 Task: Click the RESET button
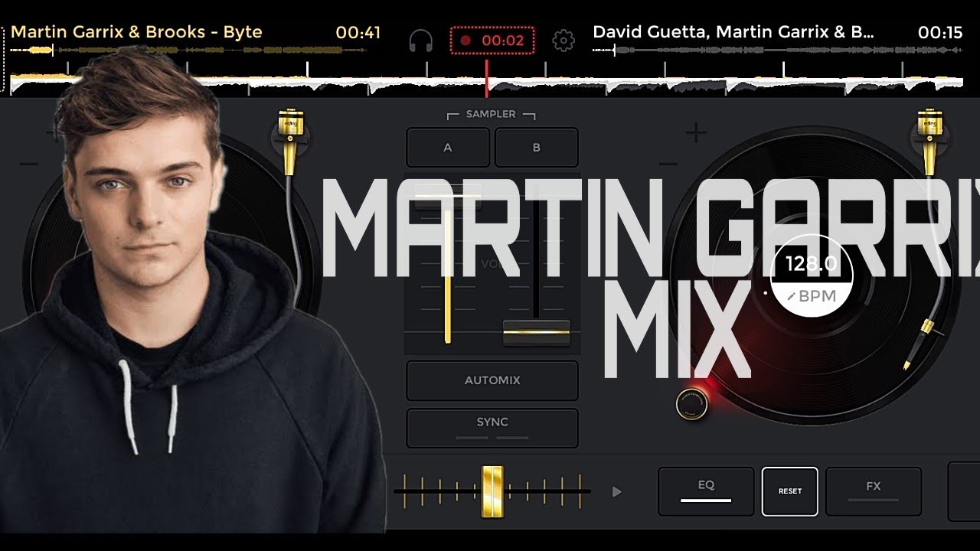click(790, 491)
